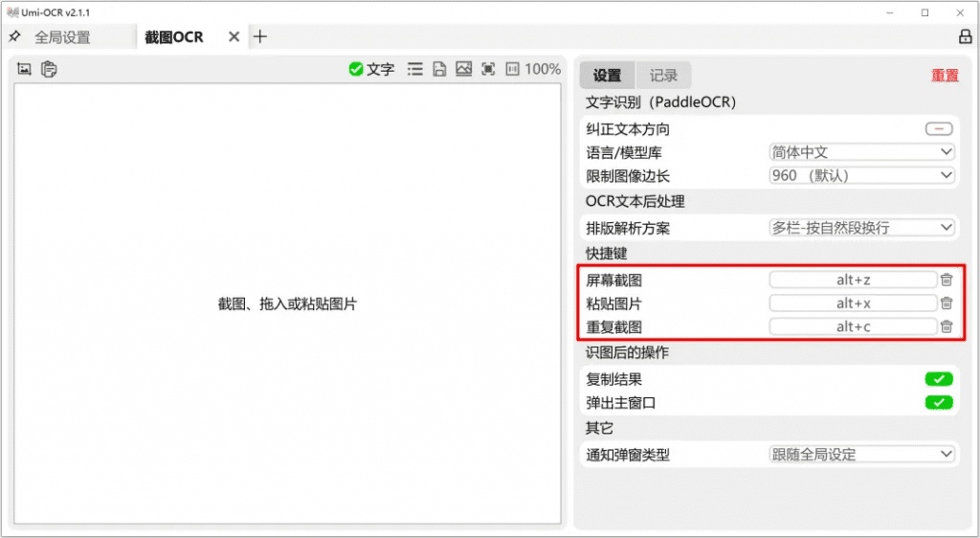Click the image view icon in toolbar
This screenshot has height=538, width=980.
click(x=463, y=69)
